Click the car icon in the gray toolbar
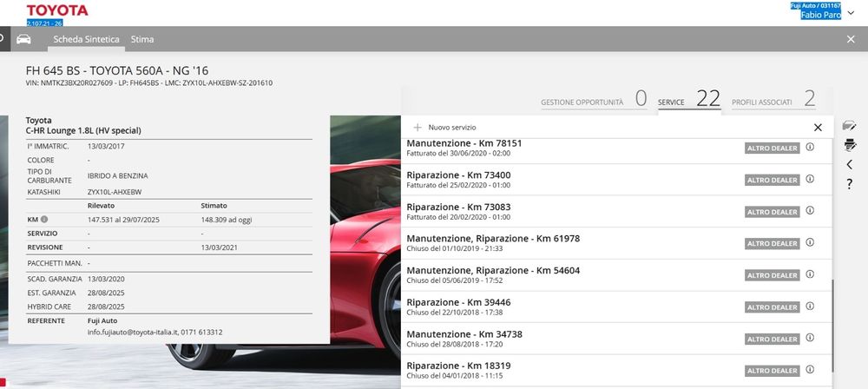This screenshot has height=389, width=868. pyautogui.click(x=23, y=39)
